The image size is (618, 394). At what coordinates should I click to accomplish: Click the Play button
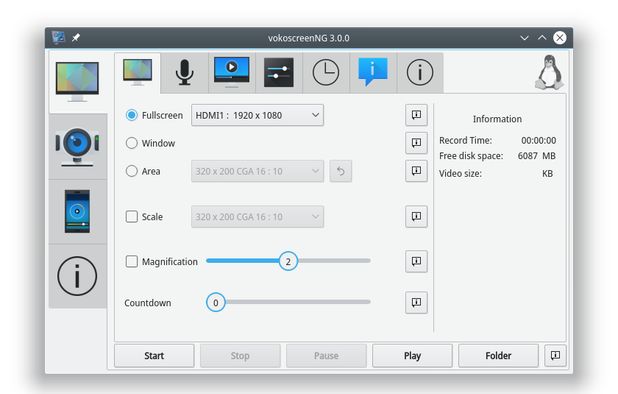tap(412, 356)
